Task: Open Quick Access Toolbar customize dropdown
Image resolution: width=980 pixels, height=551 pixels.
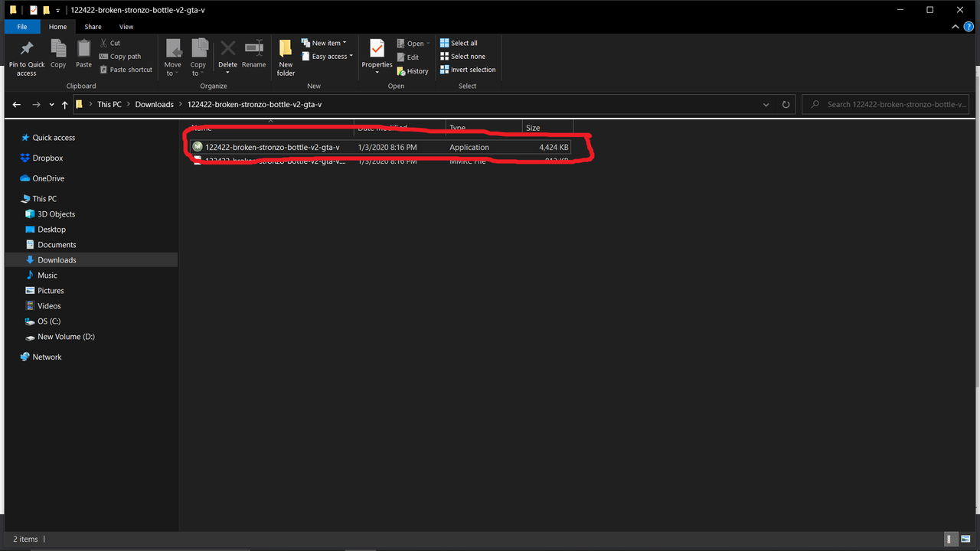Action: coord(58,11)
